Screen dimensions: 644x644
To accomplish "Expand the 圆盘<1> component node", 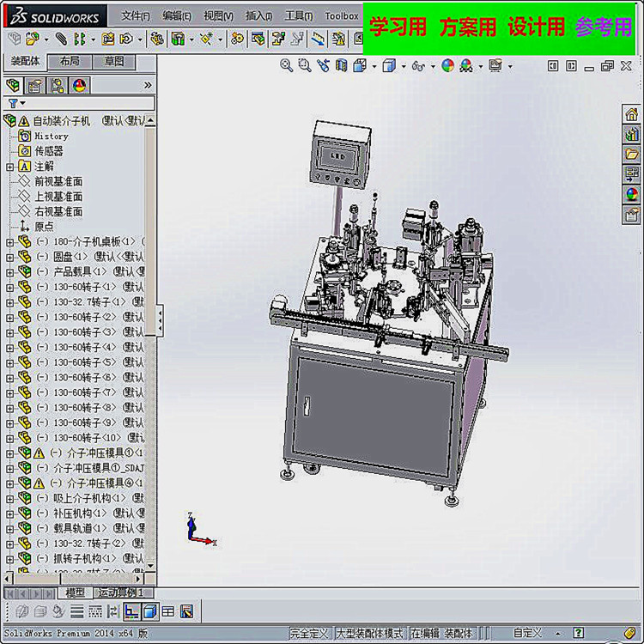I will 10,257.
